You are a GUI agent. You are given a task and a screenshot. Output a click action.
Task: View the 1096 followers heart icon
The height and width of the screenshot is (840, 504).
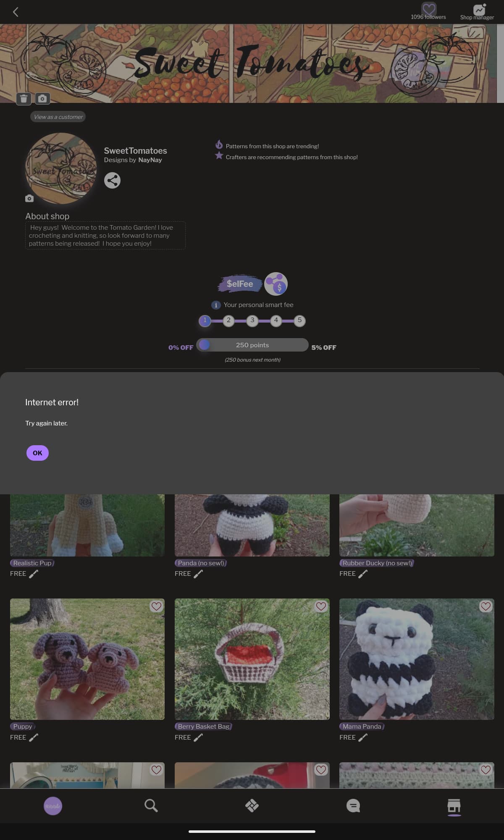point(429,8)
